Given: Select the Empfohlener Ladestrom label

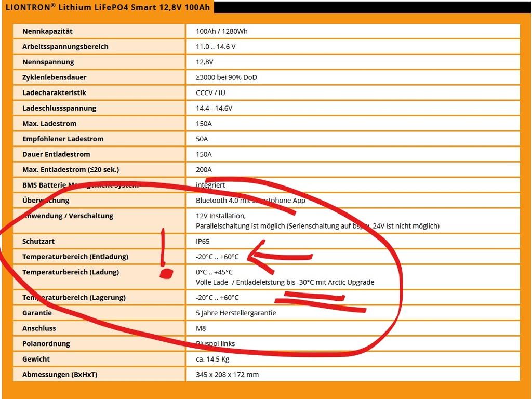Looking at the screenshot, I should point(63,139).
